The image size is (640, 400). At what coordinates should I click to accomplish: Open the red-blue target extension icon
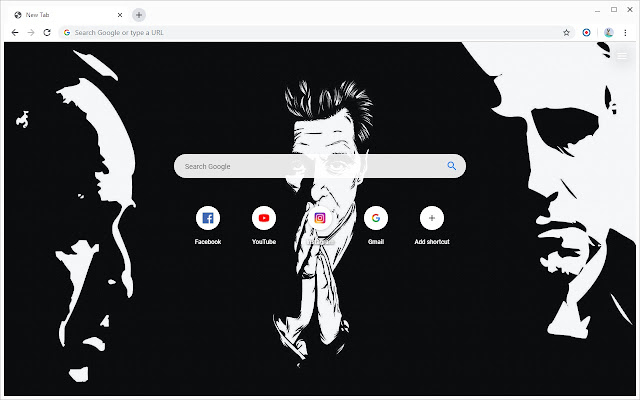point(586,33)
